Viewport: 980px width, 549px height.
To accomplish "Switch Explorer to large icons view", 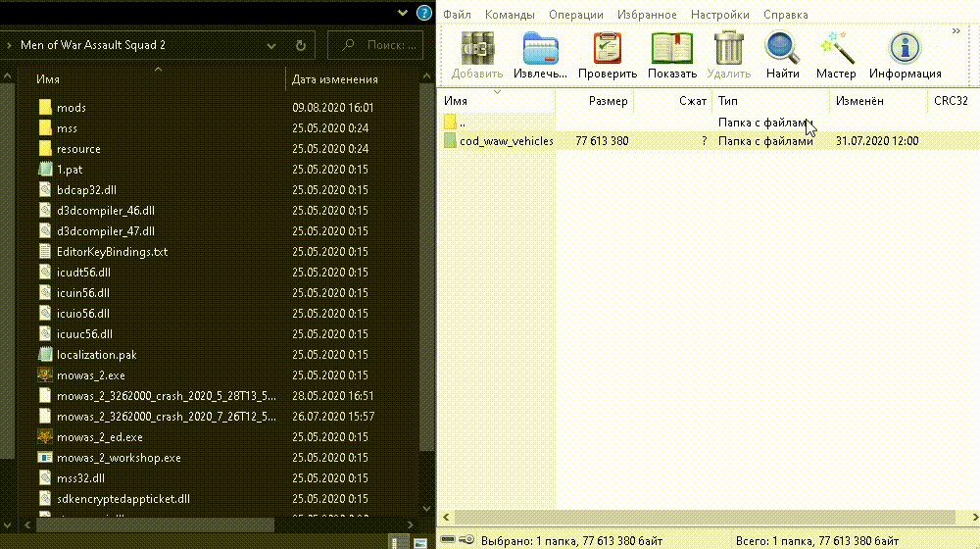I will pyautogui.click(x=420, y=541).
